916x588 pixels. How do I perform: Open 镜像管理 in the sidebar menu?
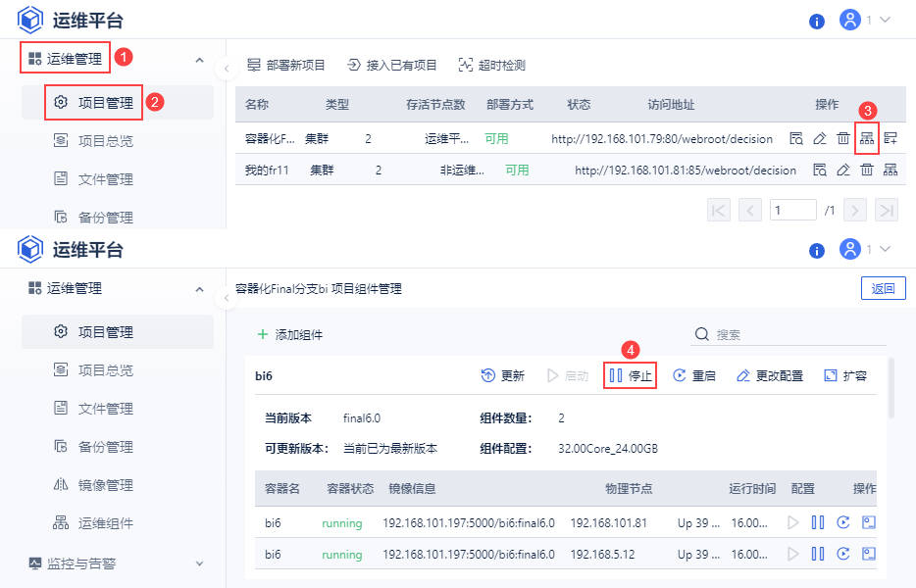tap(106, 485)
